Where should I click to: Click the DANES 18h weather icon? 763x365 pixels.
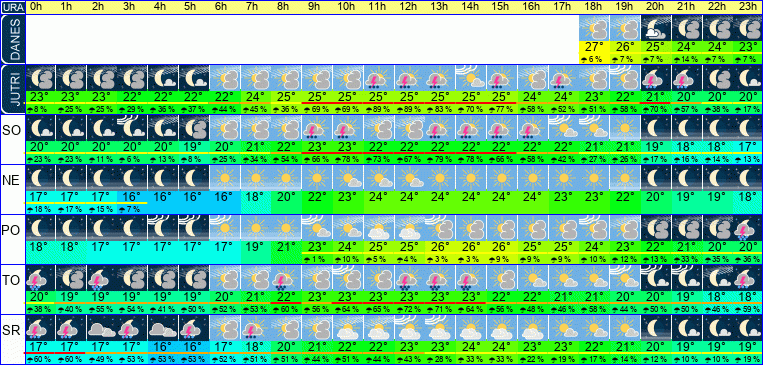tap(595, 28)
